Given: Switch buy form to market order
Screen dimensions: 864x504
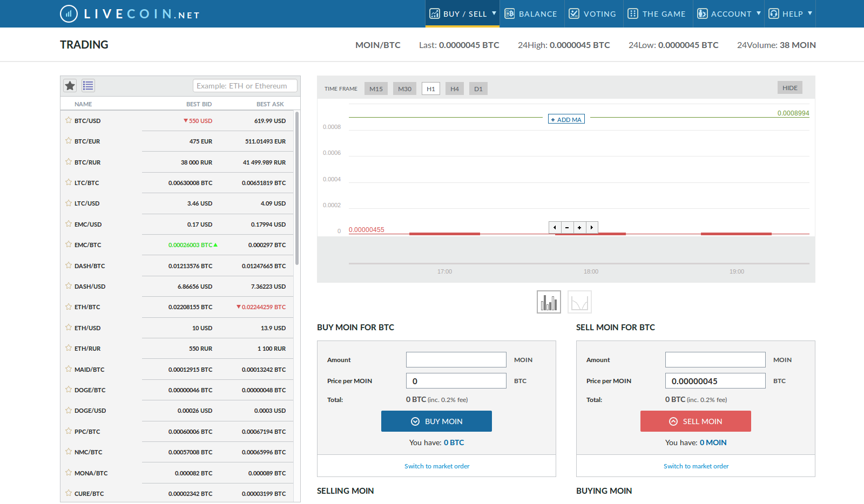Looking at the screenshot, I should (x=437, y=466).
